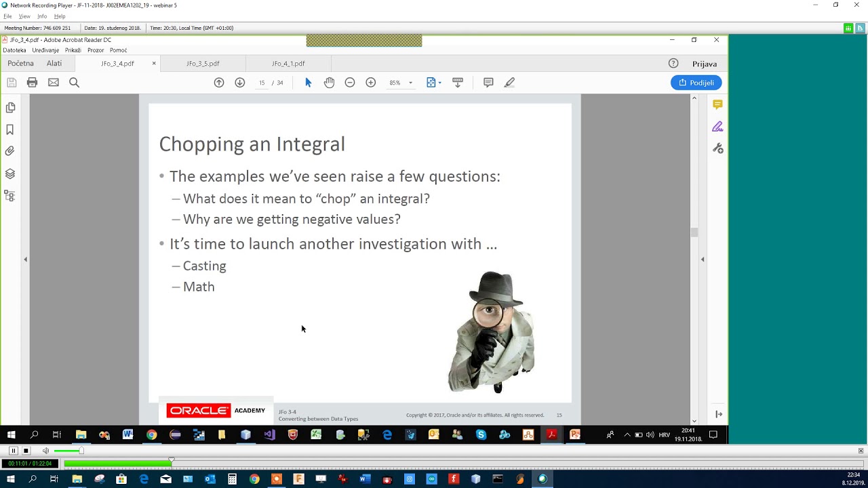
Task: Click the Acrobat help question mark icon
Action: (x=673, y=63)
